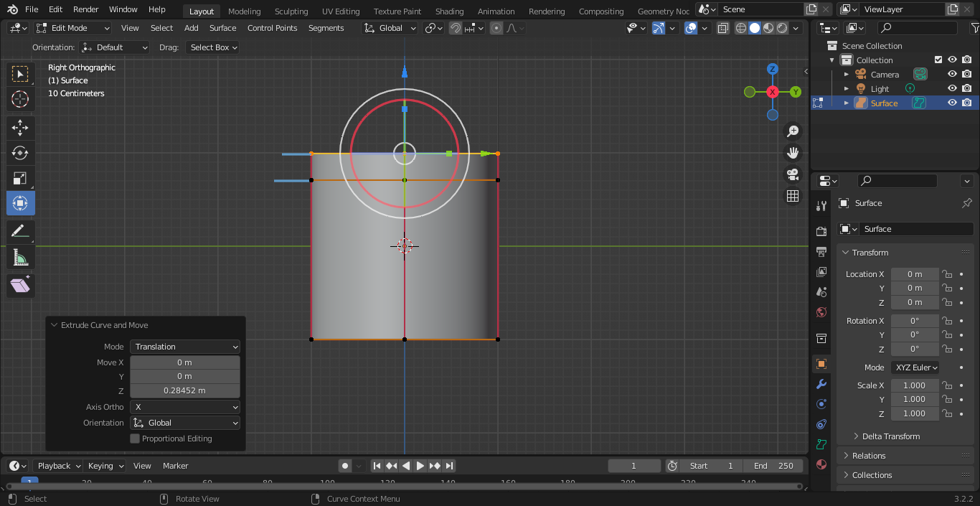Open the Output properties tab

pyautogui.click(x=821, y=252)
